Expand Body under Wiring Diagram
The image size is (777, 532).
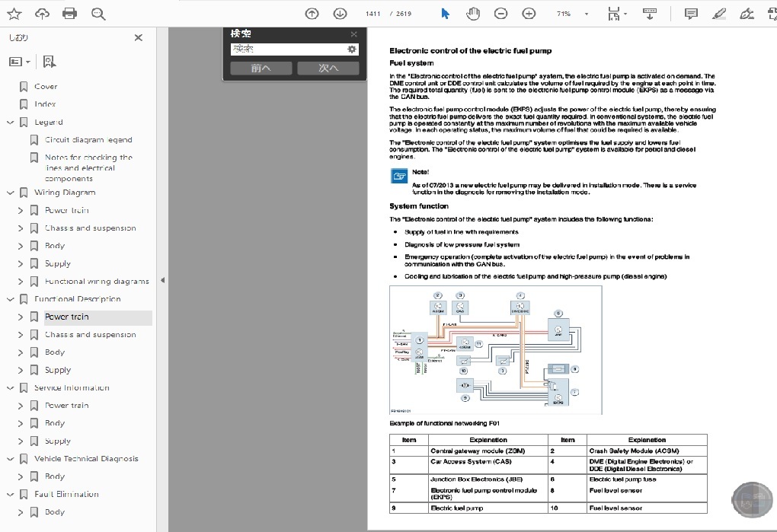coord(21,246)
